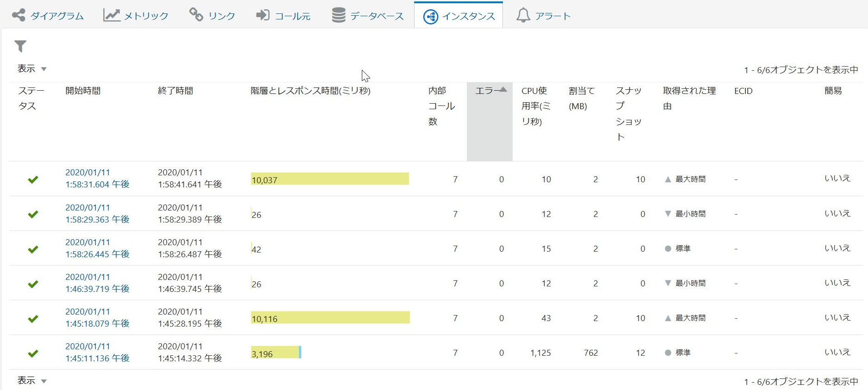Expand the top 表示 dropdown
This screenshot has height=390, width=868.
tap(32, 69)
